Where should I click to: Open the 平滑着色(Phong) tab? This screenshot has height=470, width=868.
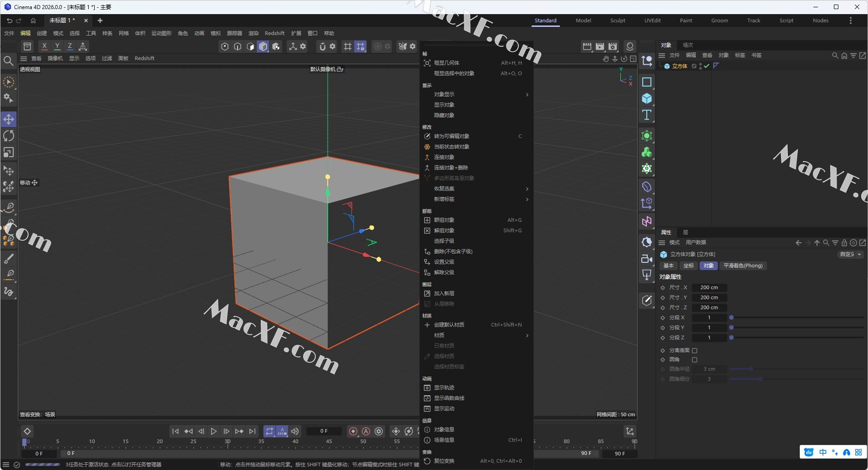point(743,266)
